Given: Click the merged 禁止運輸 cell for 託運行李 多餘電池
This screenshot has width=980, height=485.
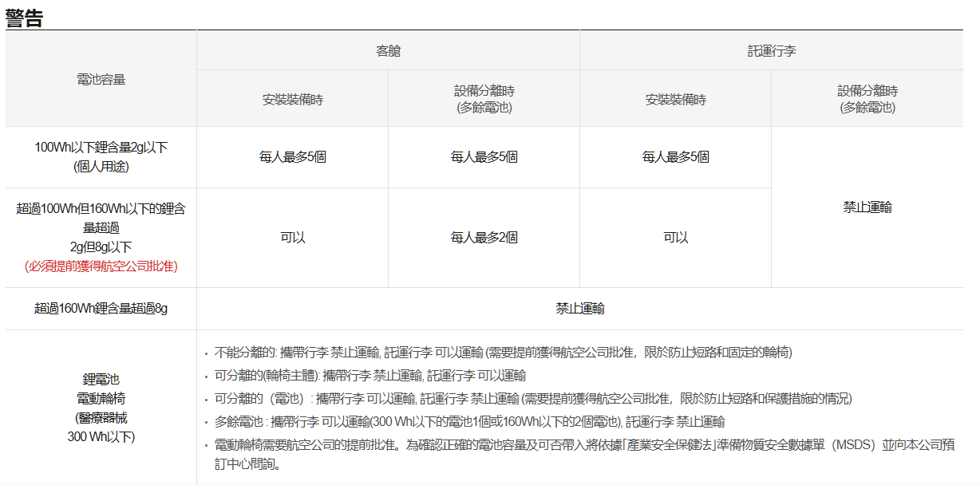Looking at the screenshot, I should (867, 207).
